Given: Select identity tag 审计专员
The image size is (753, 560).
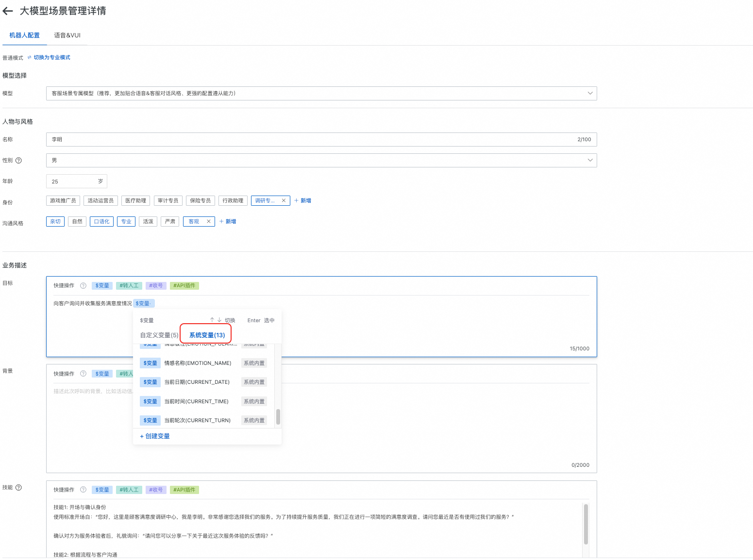Looking at the screenshot, I should point(168,200).
